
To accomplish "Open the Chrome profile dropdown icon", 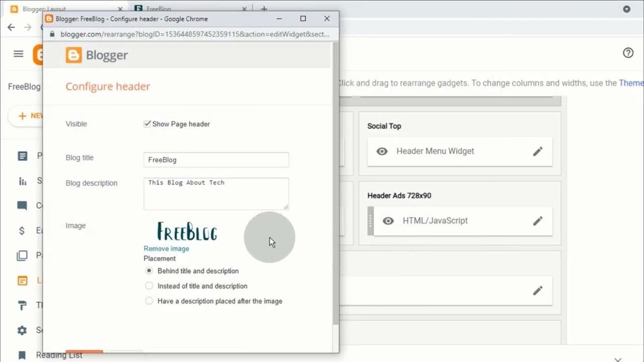I will (x=626, y=9).
